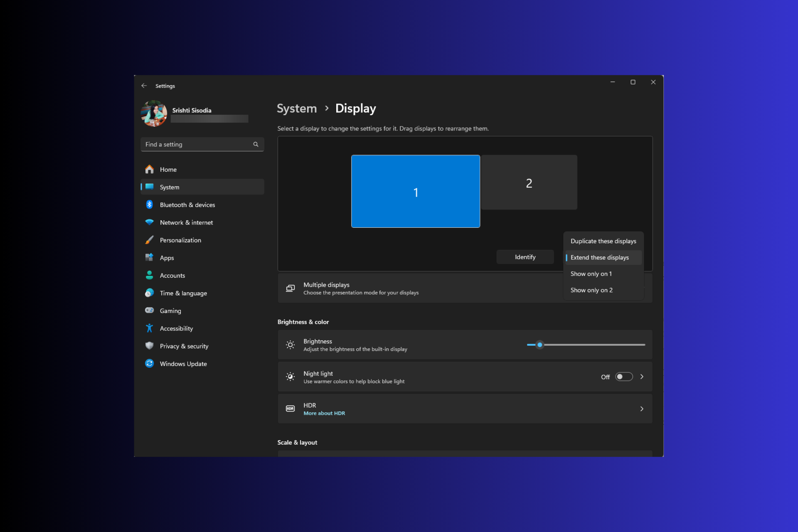Drag the Brightness slider
Image resolution: width=798 pixels, height=532 pixels.
coord(540,345)
